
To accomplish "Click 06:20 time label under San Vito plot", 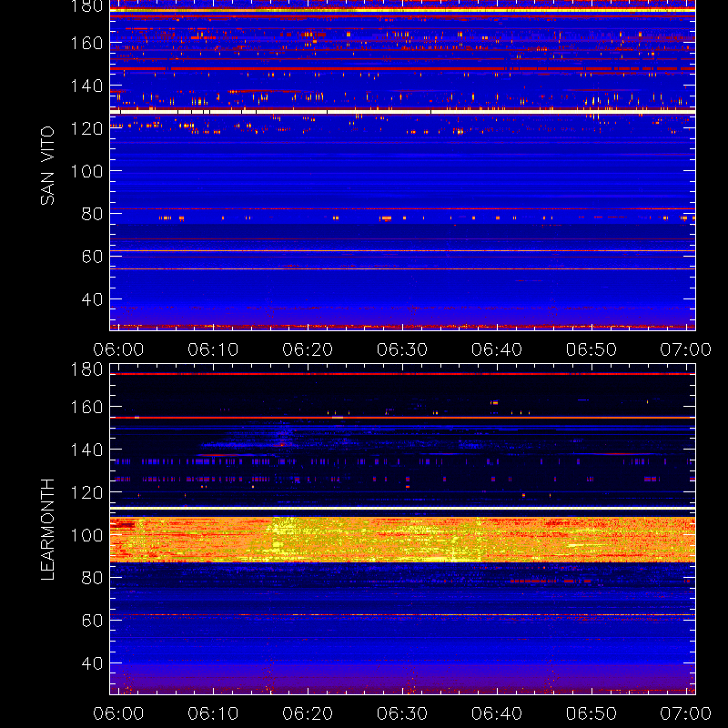I will (308, 349).
